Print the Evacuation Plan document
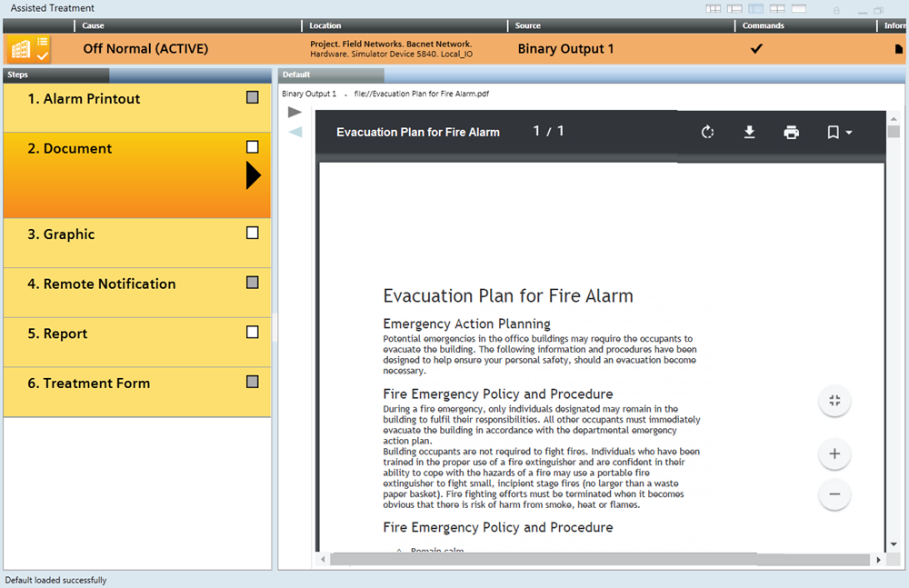The image size is (909, 588). 791,133
